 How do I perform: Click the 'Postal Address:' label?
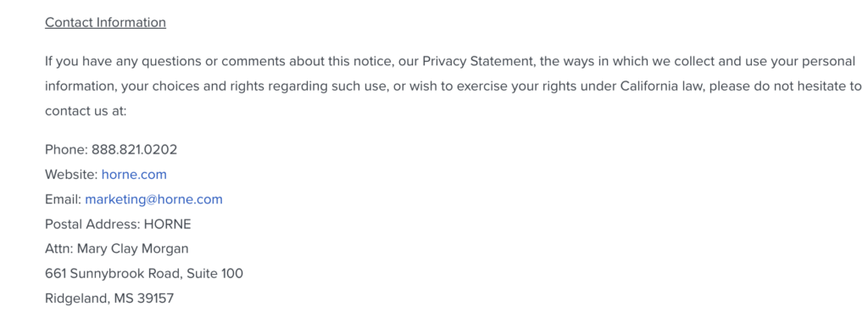(93, 225)
